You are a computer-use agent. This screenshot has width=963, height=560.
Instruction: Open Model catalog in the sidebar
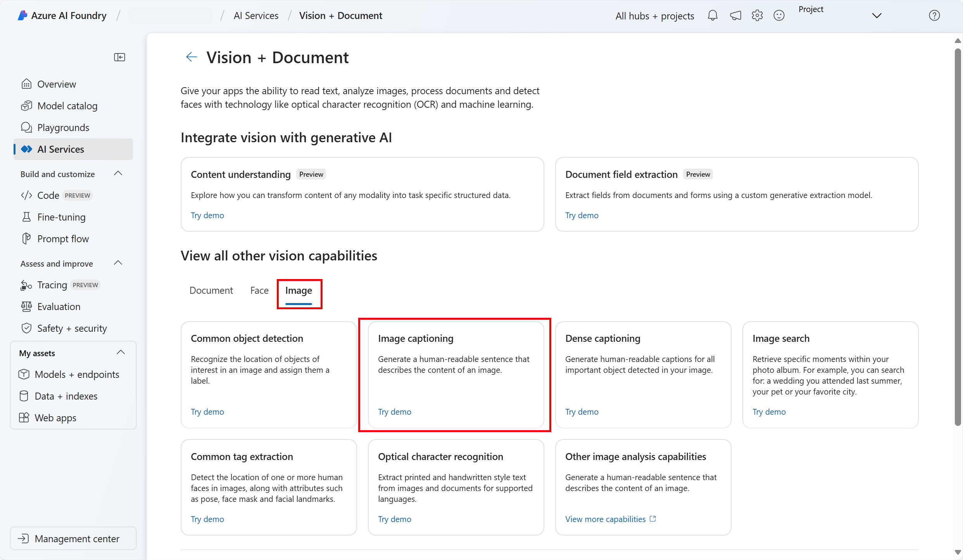[x=73, y=106]
